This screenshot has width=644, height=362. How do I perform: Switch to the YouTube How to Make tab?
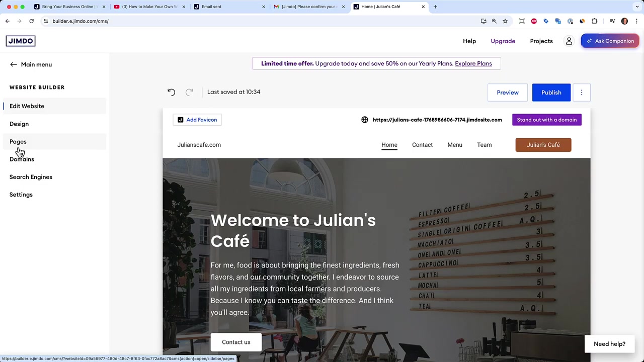(x=149, y=7)
